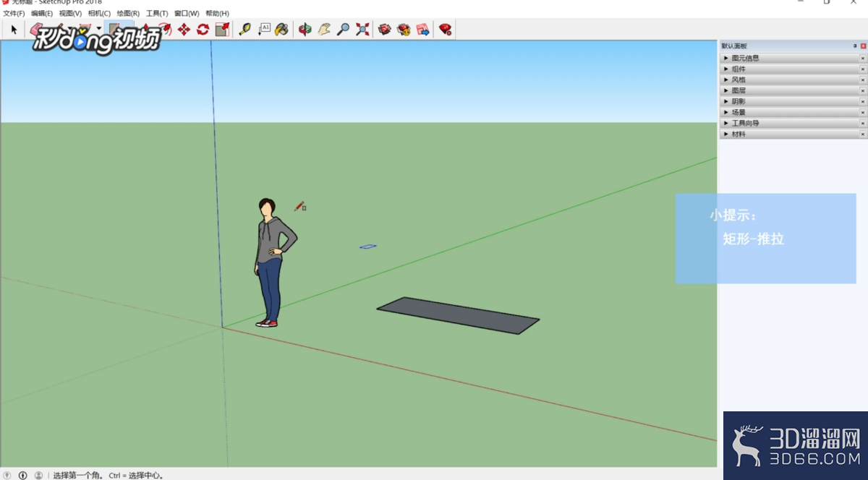Select the Pan hand tool

(x=324, y=30)
